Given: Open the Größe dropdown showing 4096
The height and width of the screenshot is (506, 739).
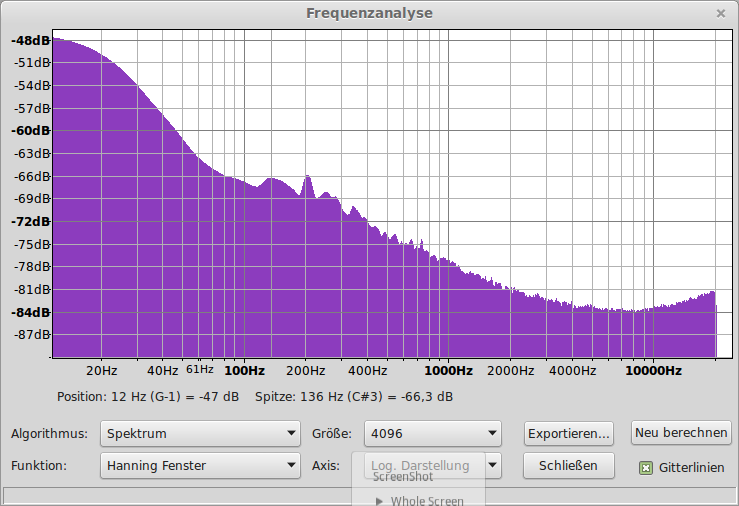Looking at the screenshot, I should (433, 433).
